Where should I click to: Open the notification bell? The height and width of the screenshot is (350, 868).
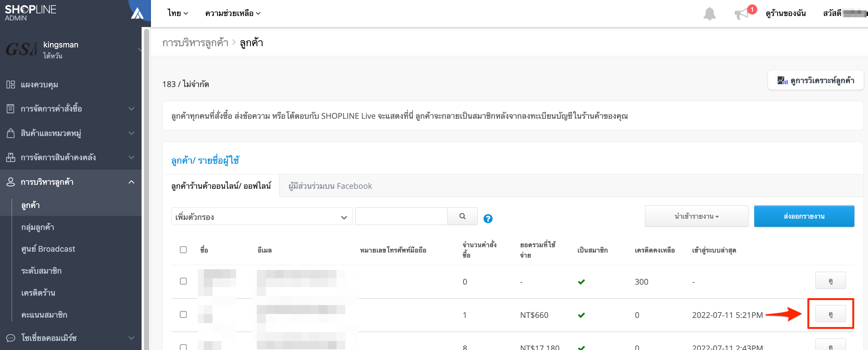[x=709, y=14]
